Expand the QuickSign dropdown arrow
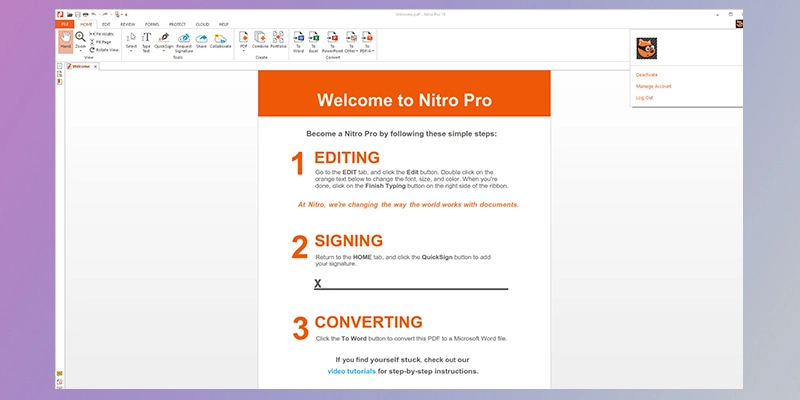The image size is (800, 400). click(x=164, y=51)
